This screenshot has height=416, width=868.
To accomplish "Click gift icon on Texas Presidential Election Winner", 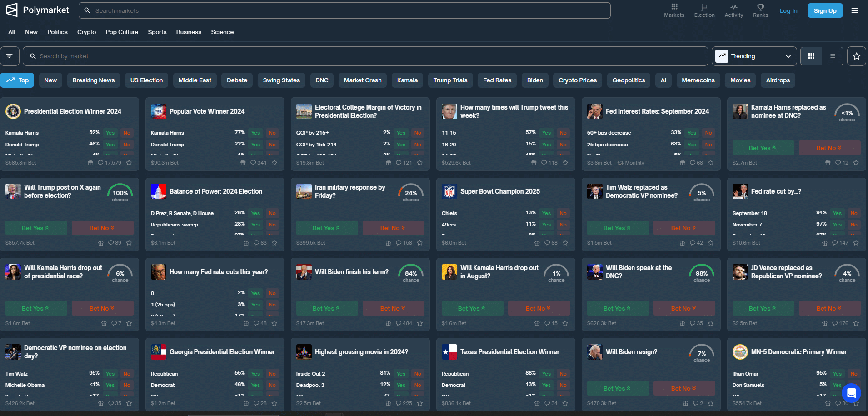I will tap(537, 403).
